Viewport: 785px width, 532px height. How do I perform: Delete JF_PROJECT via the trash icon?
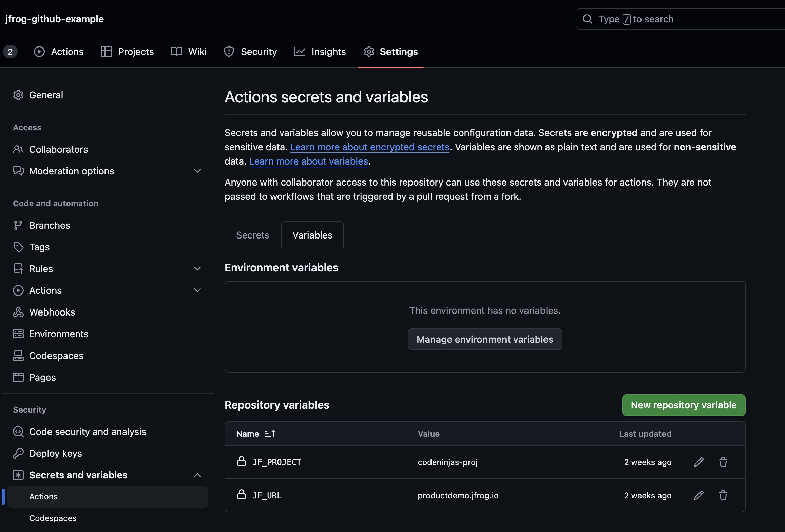723,462
